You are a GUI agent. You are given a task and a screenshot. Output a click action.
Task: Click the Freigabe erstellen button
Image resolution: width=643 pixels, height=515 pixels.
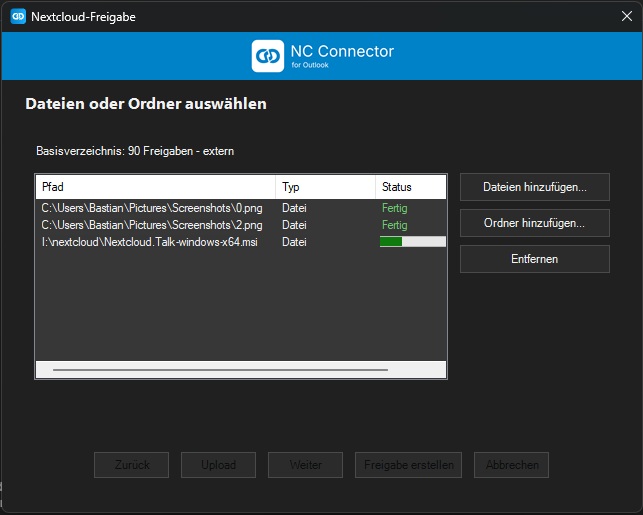tap(408, 465)
